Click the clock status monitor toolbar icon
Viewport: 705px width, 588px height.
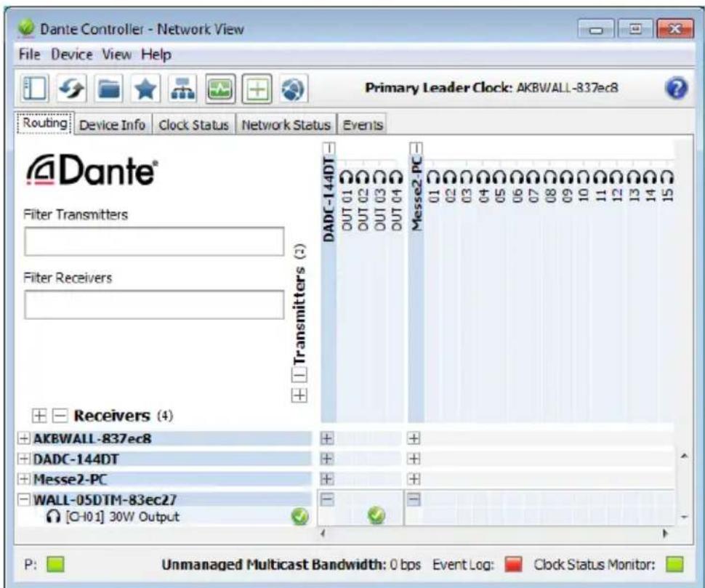coord(220,89)
